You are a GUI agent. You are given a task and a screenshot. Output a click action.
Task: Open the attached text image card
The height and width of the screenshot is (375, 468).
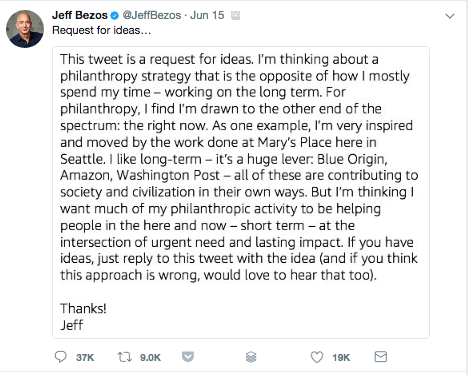click(241, 193)
